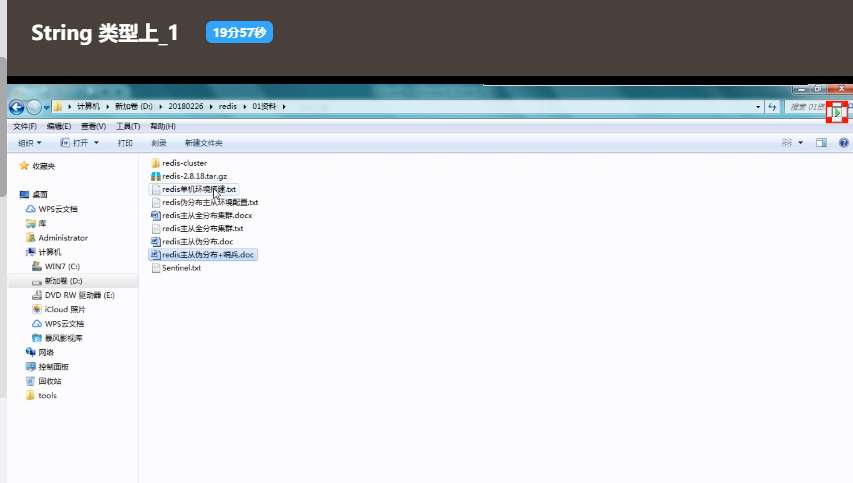Click the address bar refresh button
Screen dimensions: 853x483
(x=772, y=107)
